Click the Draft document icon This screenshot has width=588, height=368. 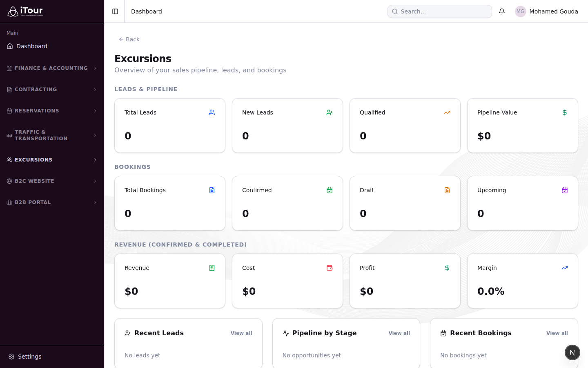coord(447,190)
